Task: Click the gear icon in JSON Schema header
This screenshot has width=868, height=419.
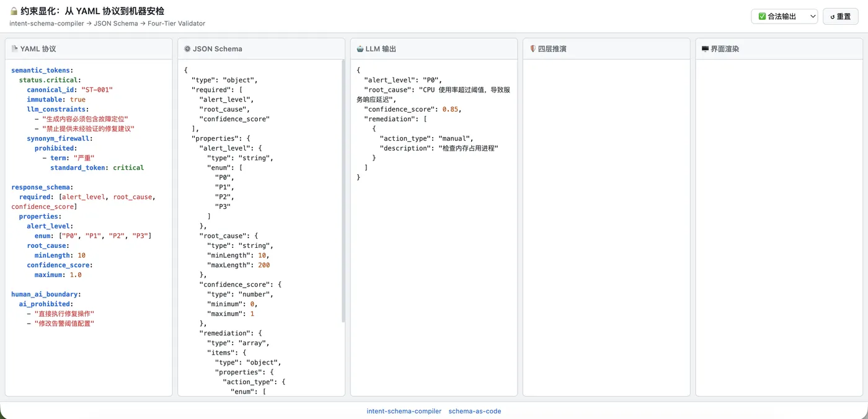Action: [187, 48]
